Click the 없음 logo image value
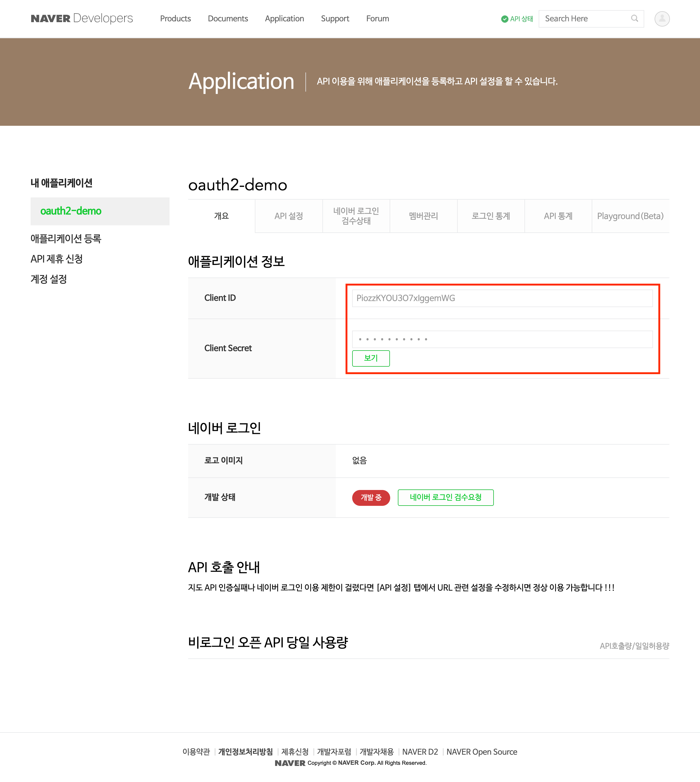Image resolution: width=700 pixels, height=782 pixels. coord(360,460)
